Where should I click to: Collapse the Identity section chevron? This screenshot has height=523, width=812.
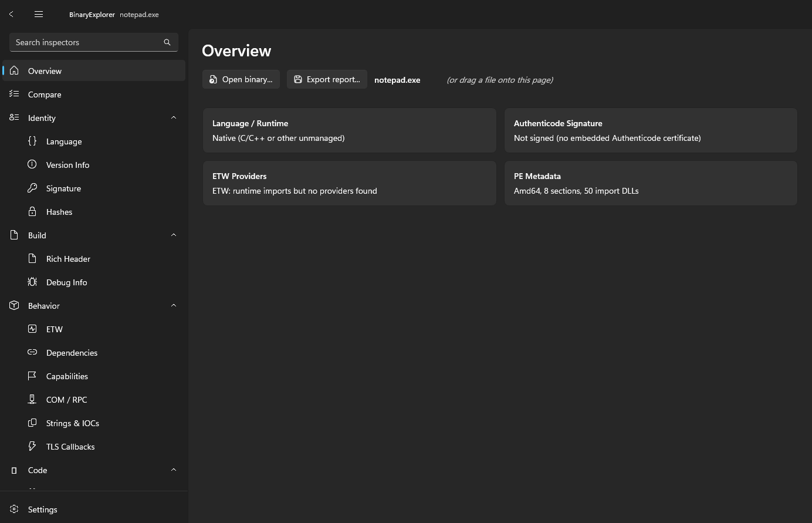click(174, 117)
